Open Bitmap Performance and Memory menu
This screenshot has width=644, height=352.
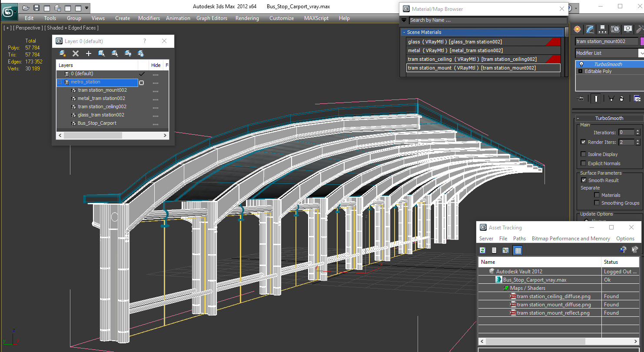[571, 239]
